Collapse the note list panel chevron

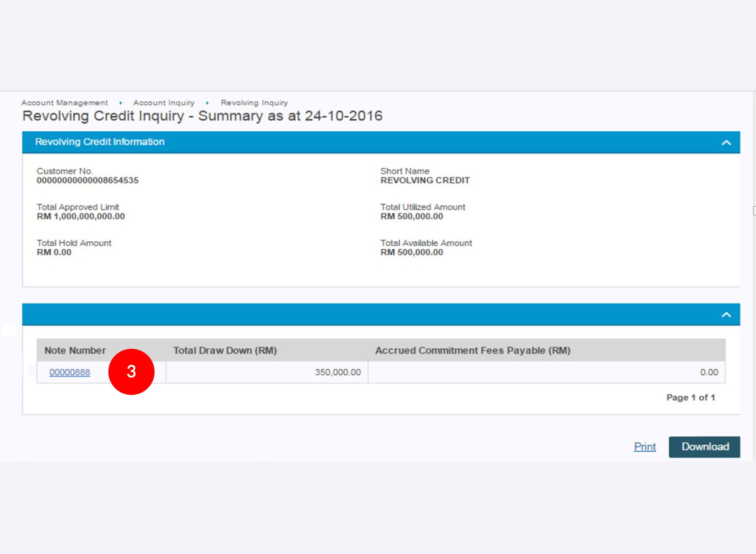(x=726, y=315)
